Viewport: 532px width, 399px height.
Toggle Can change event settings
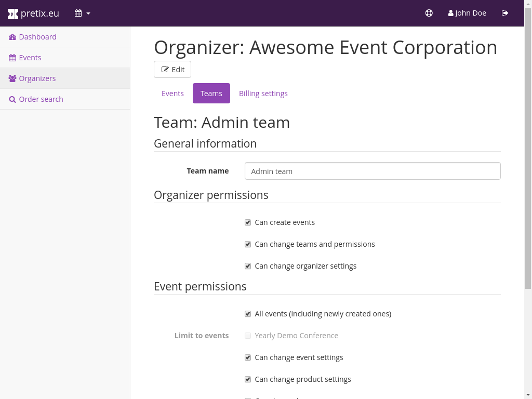(x=248, y=357)
